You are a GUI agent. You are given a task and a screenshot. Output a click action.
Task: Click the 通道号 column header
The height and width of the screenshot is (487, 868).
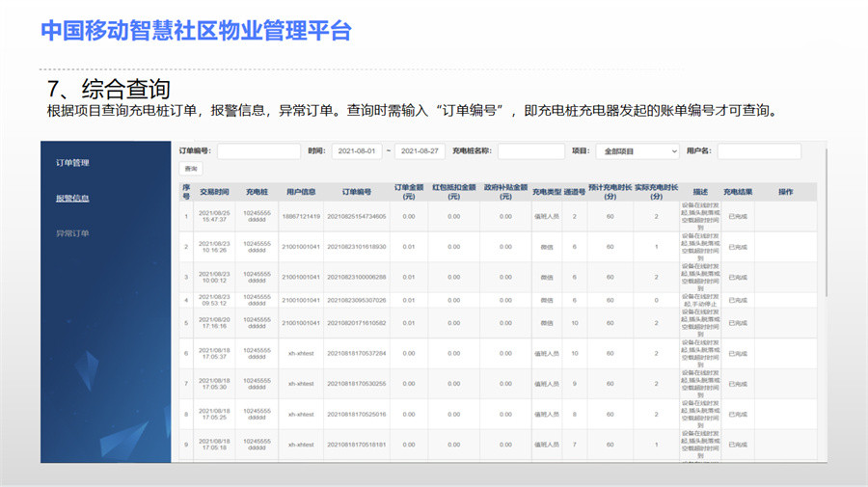point(575,192)
